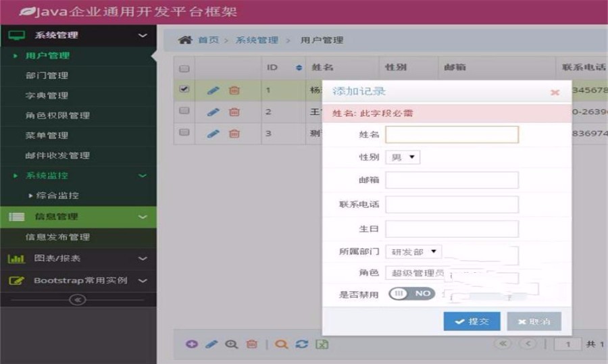Toggle the 是否禁用 NO switch

coord(412,294)
